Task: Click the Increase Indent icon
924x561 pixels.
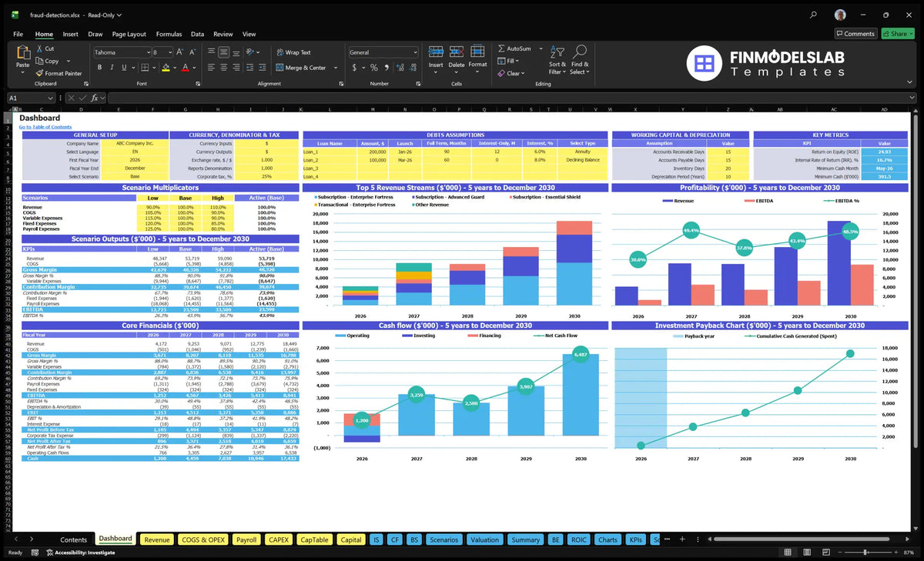Action: point(263,68)
